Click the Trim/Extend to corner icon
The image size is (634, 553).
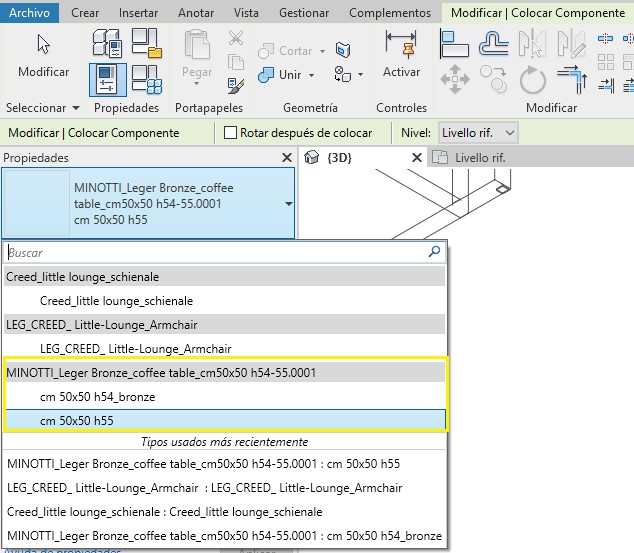pos(571,79)
